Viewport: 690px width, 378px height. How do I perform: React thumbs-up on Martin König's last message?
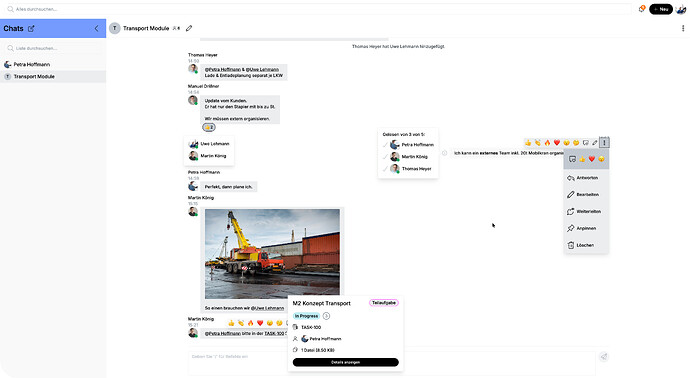point(231,323)
